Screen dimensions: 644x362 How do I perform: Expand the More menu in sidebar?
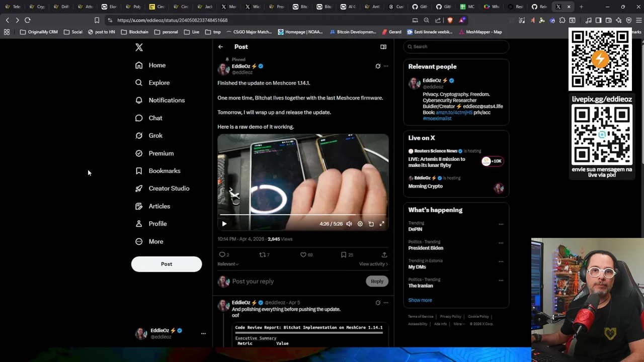point(149,242)
